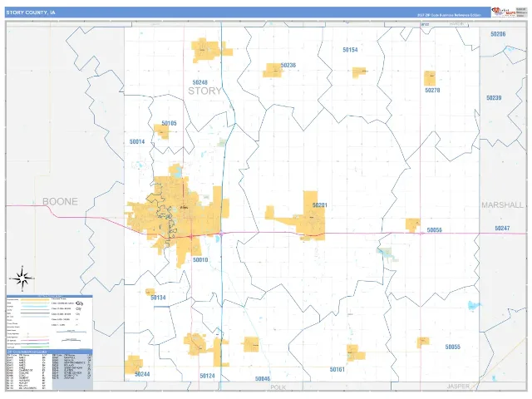This screenshot has height=399, width=532.
Task: Select ZIP code label 50056
Action: pyautogui.click(x=434, y=230)
